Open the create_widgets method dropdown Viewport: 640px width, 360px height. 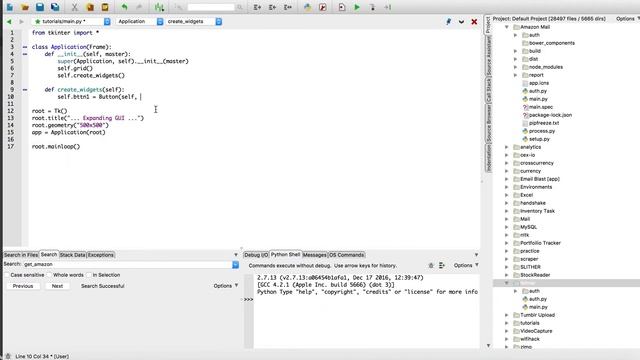pyautogui.click(x=219, y=21)
